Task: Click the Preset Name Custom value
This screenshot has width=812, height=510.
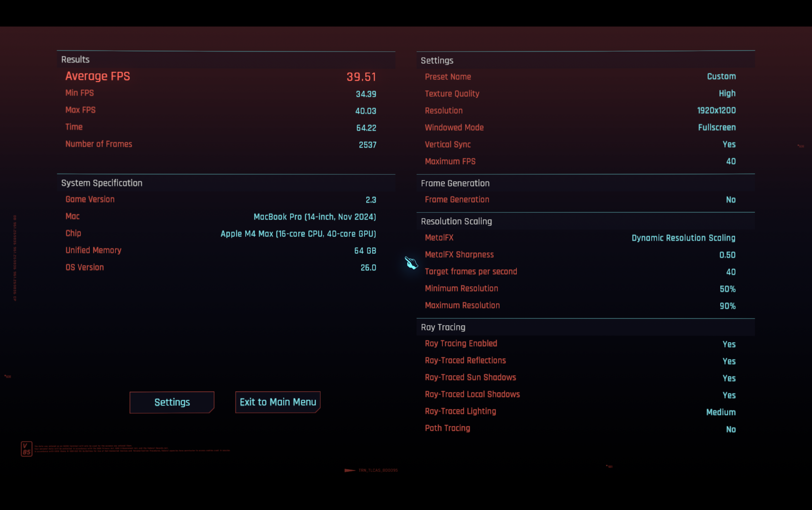Action: (721, 77)
